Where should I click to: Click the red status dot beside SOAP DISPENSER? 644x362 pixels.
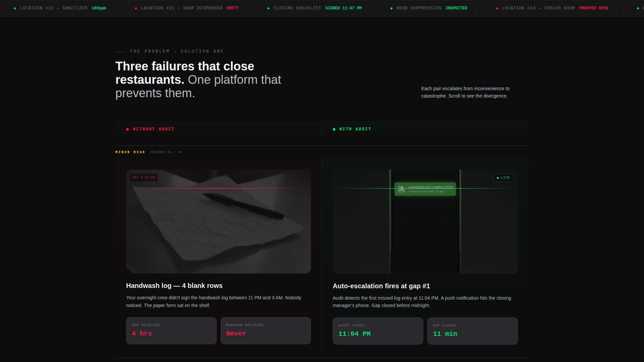click(x=136, y=8)
